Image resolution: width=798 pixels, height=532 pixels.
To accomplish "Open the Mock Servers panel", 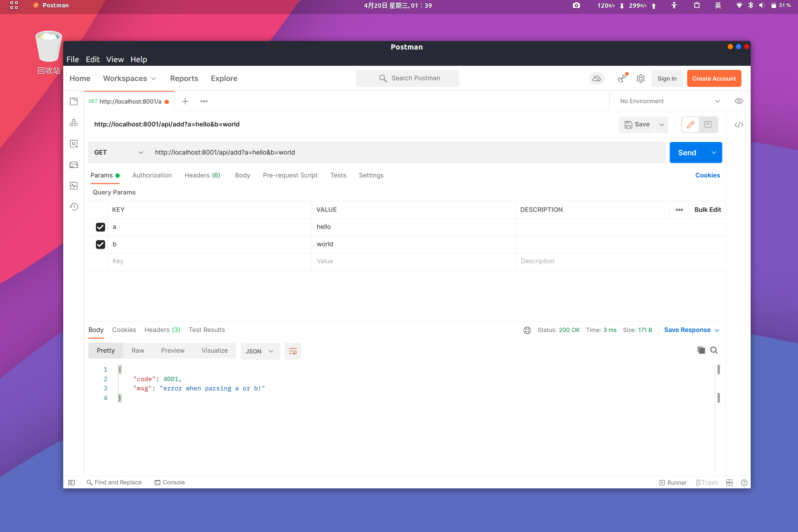I will point(74,165).
